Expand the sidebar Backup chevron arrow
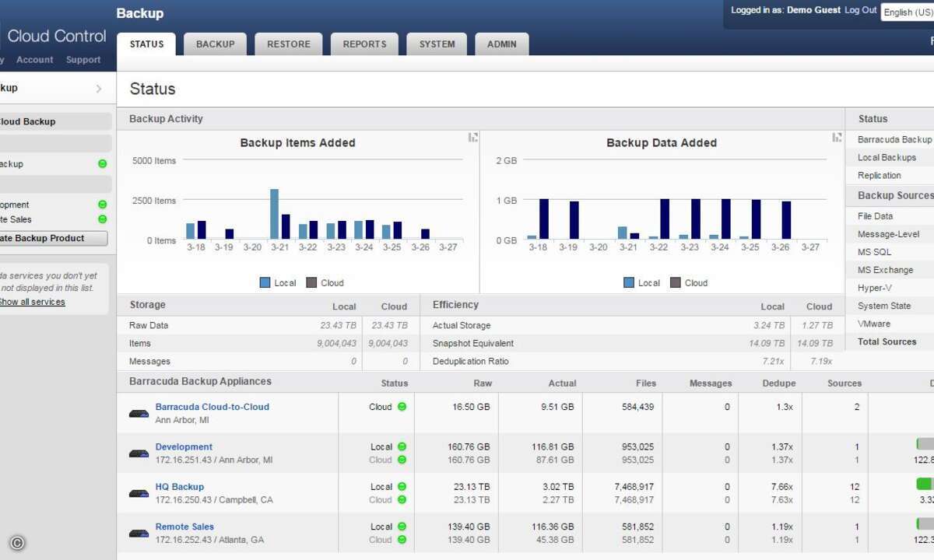Screen dimensions: 934x560 tap(99, 89)
